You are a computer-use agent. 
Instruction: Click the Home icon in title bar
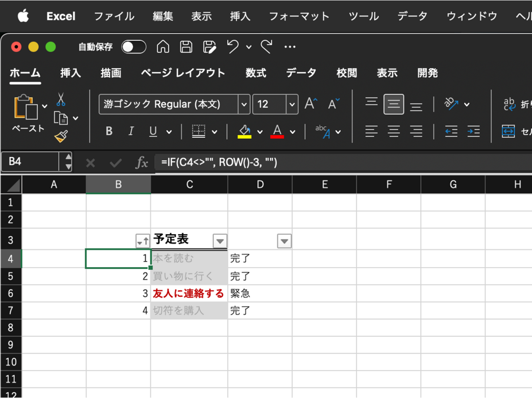pos(163,47)
